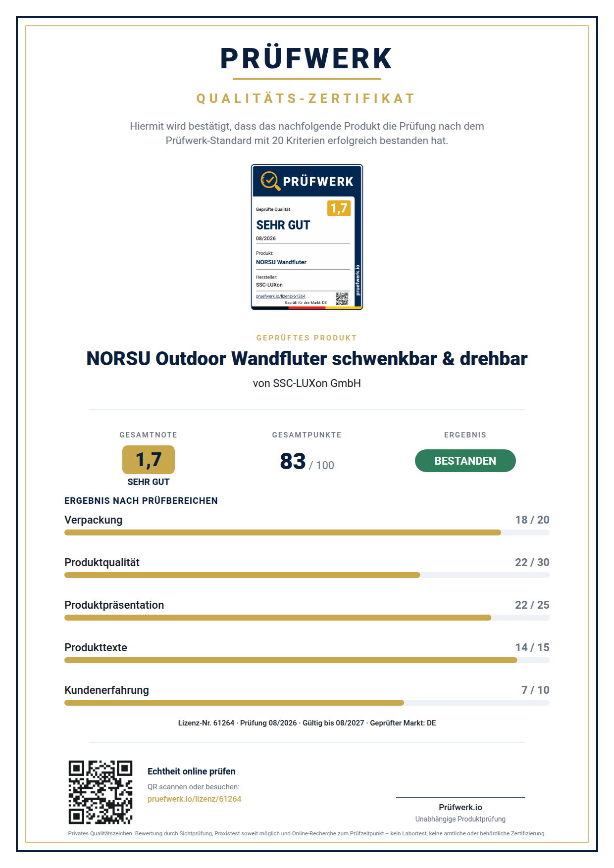The height and width of the screenshot is (868, 614).
Task: Click the Produktpräsentation category label
Action: pyautogui.click(x=114, y=605)
